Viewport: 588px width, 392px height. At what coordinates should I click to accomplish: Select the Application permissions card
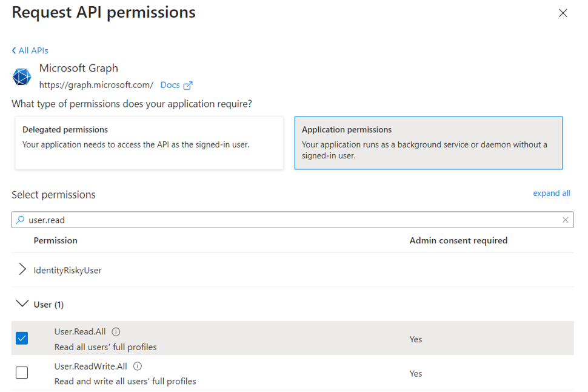(428, 143)
